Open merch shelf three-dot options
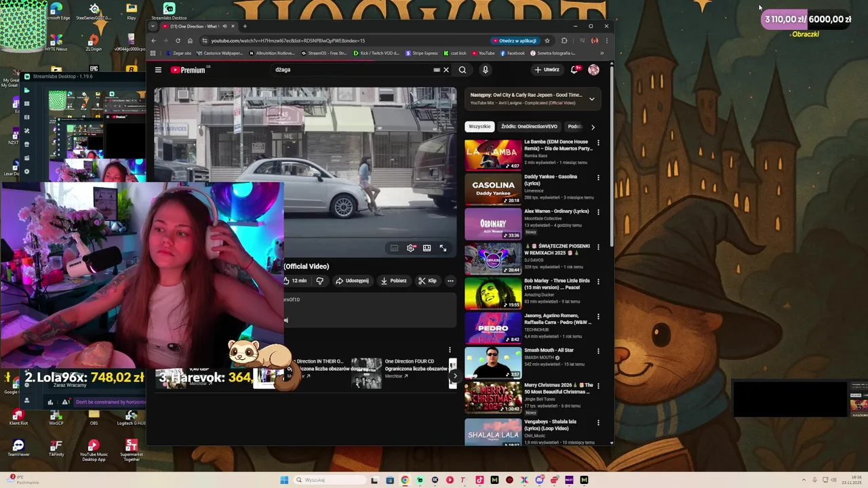This screenshot has height=488, width=868. click(450, 350)
